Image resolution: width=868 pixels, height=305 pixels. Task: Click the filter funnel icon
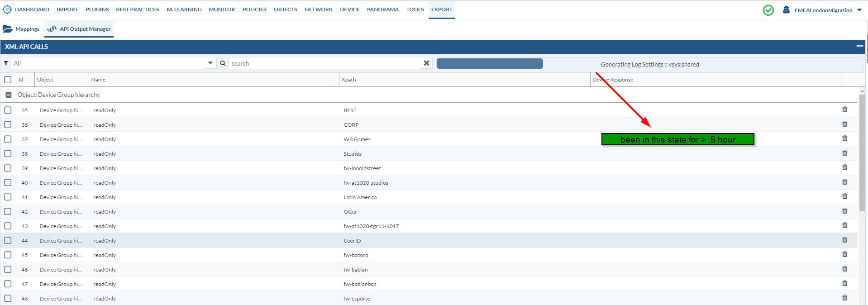[x=6, y=63]
